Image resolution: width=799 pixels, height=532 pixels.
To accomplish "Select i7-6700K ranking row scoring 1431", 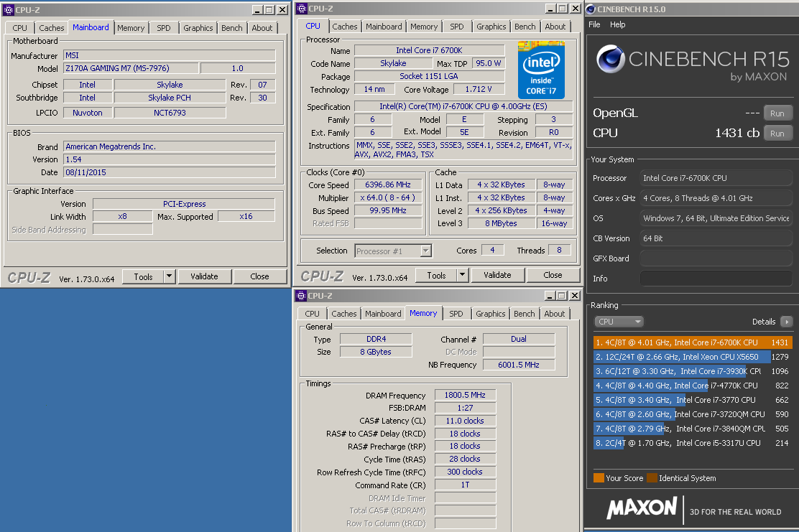I will click(693, 342).
